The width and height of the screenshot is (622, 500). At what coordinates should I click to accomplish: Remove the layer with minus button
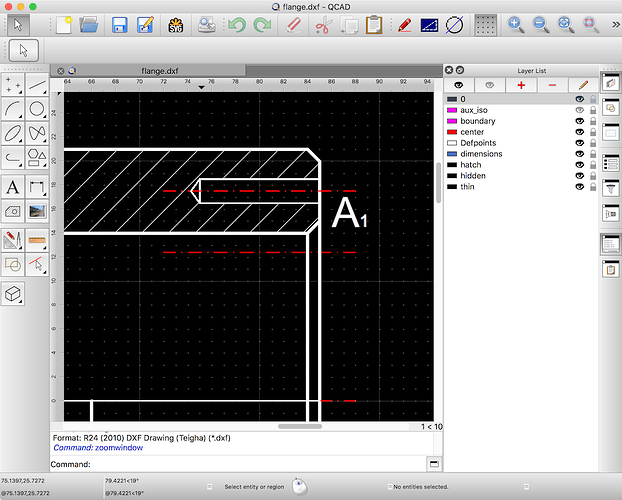[552, 85]
